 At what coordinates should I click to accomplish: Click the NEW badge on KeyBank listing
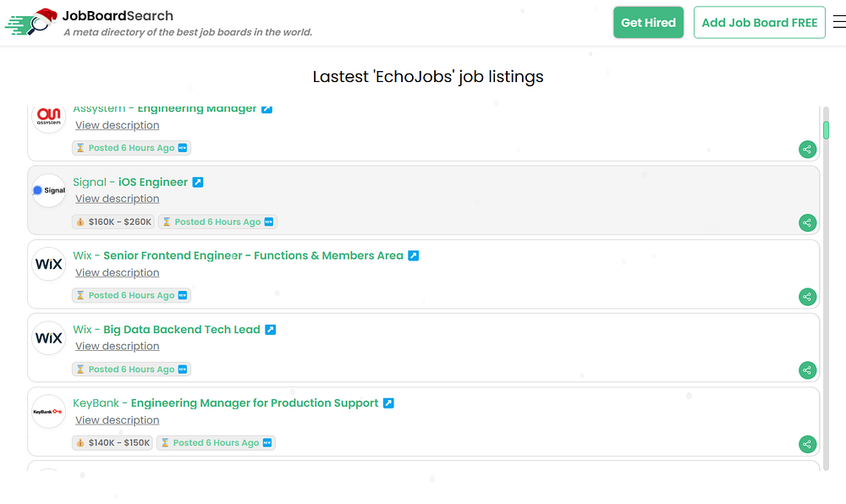[x=267, y=443]
